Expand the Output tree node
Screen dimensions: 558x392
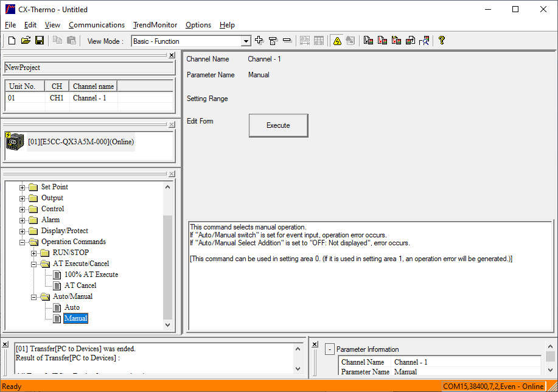pos(22,198)
